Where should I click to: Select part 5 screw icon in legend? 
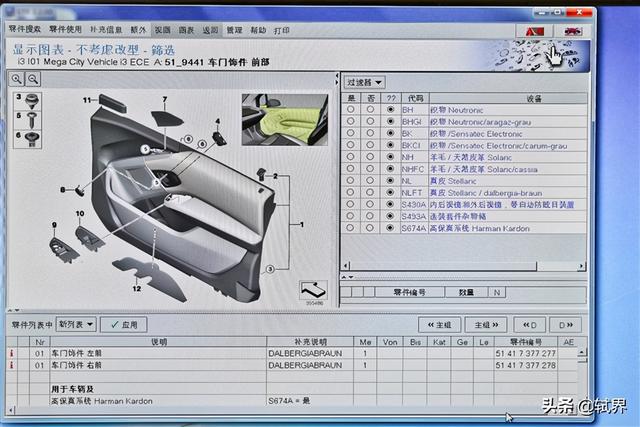[x=31, y=120]
